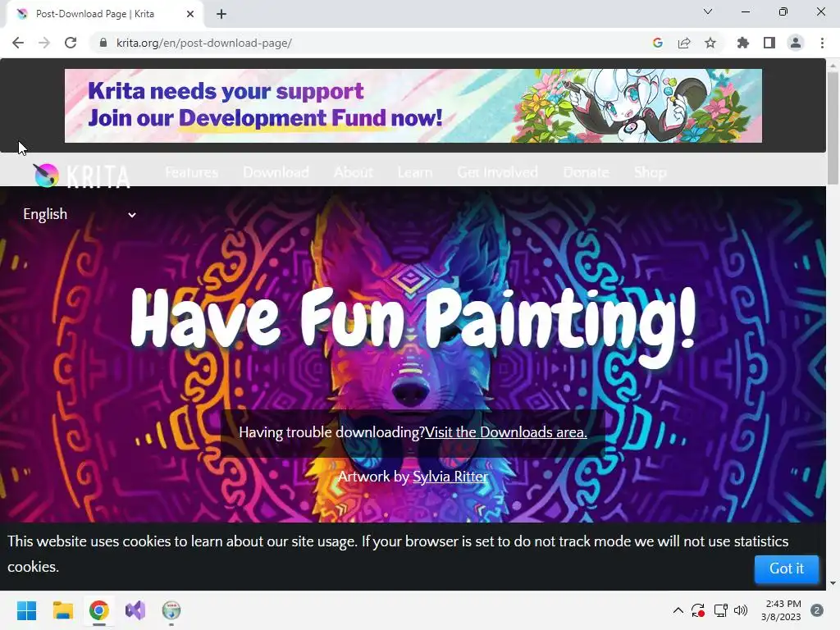Dismiss the cookie notice with Got it
Viewport: 840px width, 630px height.
(x=787, y=568)
